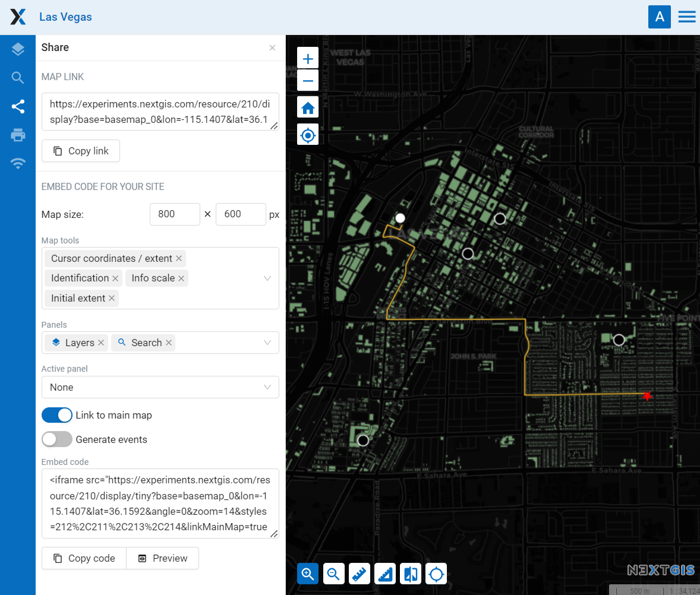
Task: Click the red star marker on map
Action: point(647,395)
